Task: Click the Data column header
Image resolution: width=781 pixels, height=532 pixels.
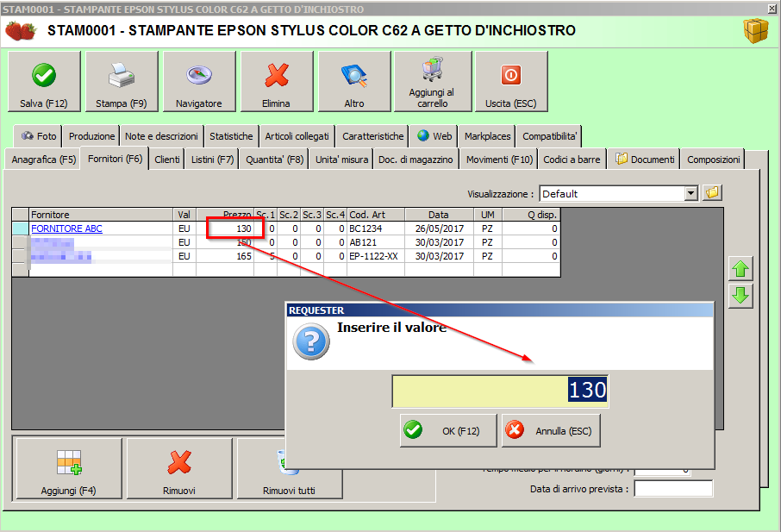Action: (439, 215)
